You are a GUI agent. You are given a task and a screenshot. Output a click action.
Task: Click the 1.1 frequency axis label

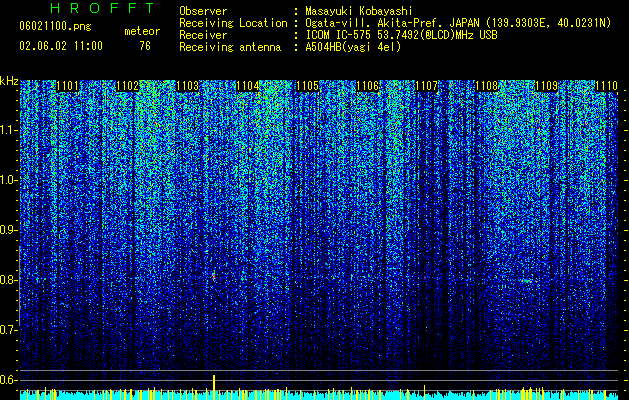pos(8,130)
